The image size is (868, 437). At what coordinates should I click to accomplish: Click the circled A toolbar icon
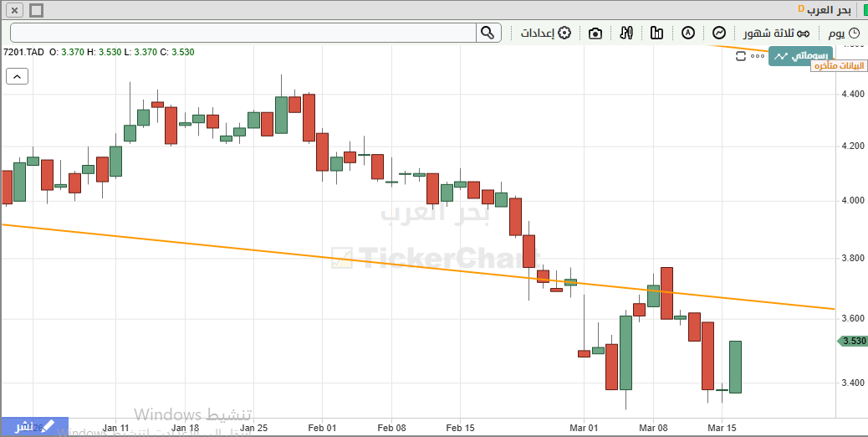coord(688,33)
